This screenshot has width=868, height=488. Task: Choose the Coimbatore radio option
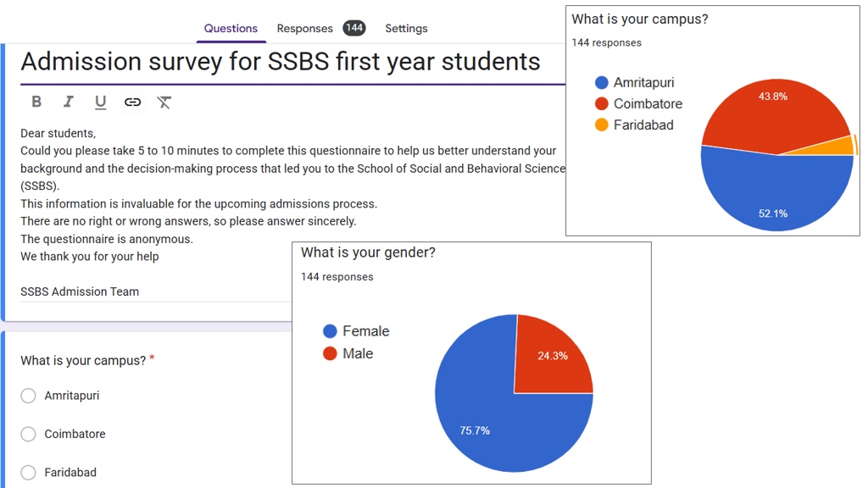coord(29,434)
